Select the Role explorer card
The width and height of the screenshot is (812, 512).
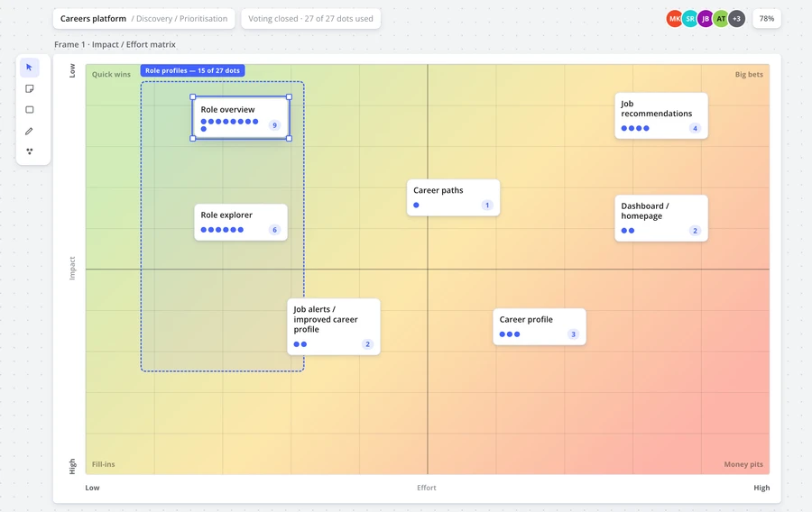pos(241,223)
